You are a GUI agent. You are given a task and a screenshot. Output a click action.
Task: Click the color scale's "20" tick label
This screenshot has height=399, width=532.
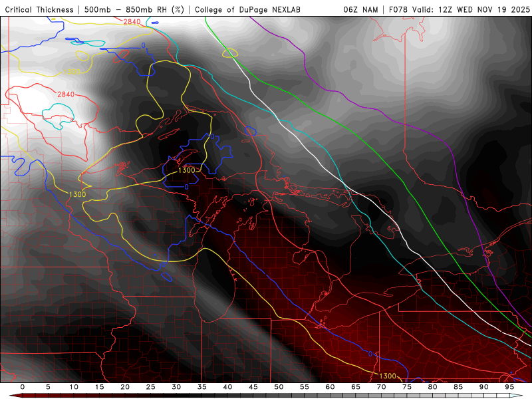[x=125, y=387]
